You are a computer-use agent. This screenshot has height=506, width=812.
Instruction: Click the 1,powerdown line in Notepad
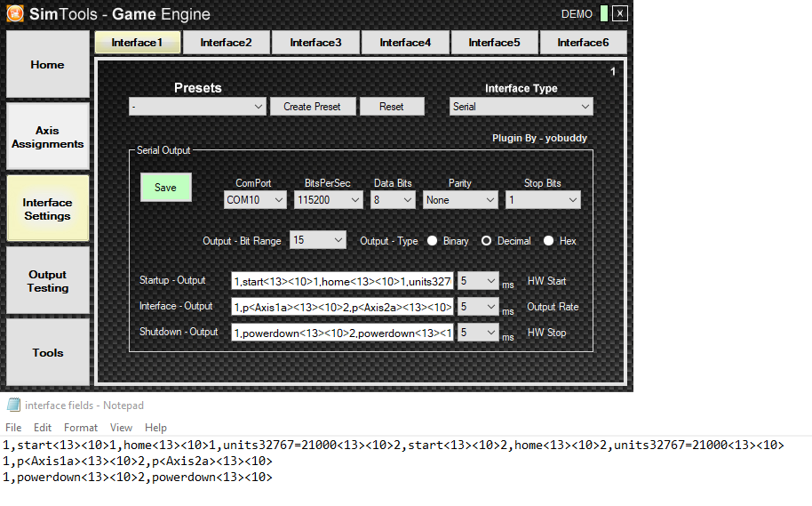click(x=138, y=477)
